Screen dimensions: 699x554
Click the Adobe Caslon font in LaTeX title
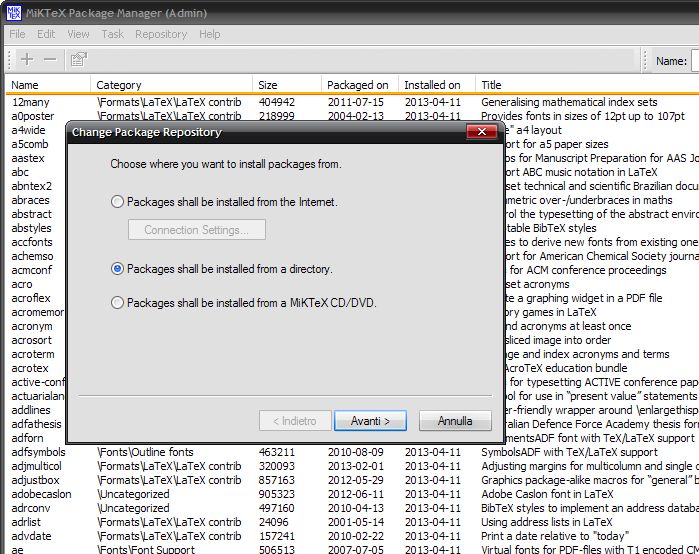click(547, 494)
